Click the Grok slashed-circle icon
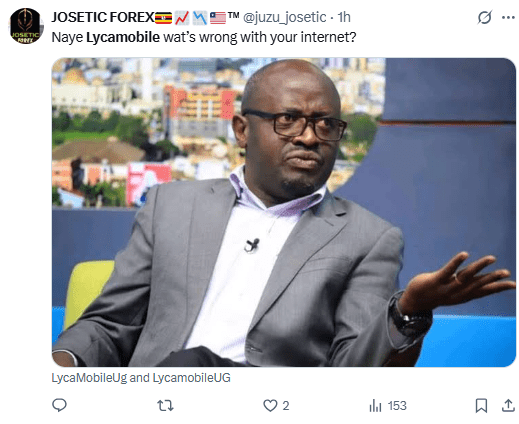The height and width of the screenshot is (424, 519). coord(484,17)
